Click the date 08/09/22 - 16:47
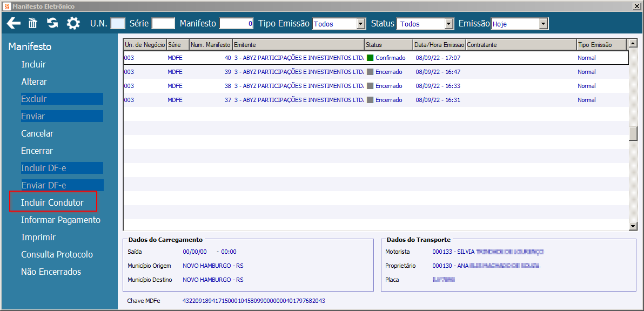The width and height of the screenshot is (644, 311). pos(438,72)
